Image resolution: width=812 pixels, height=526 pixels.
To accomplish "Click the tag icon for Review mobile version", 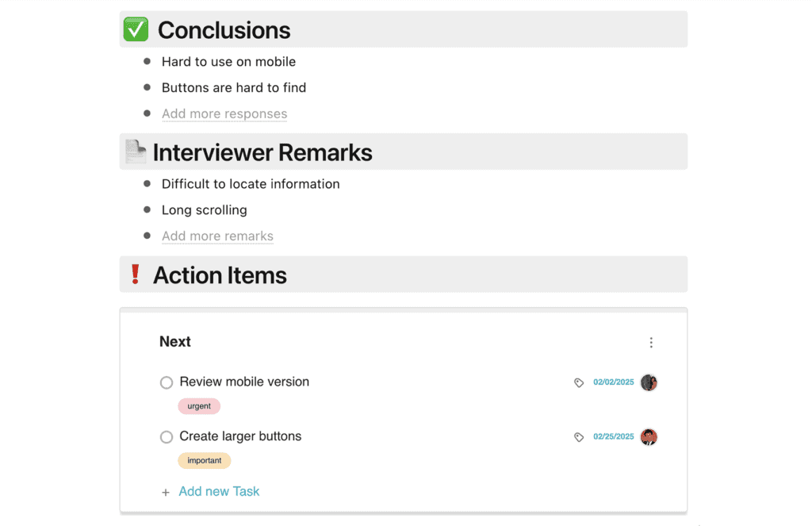I will pyautogui.click(x=579, y=382).
